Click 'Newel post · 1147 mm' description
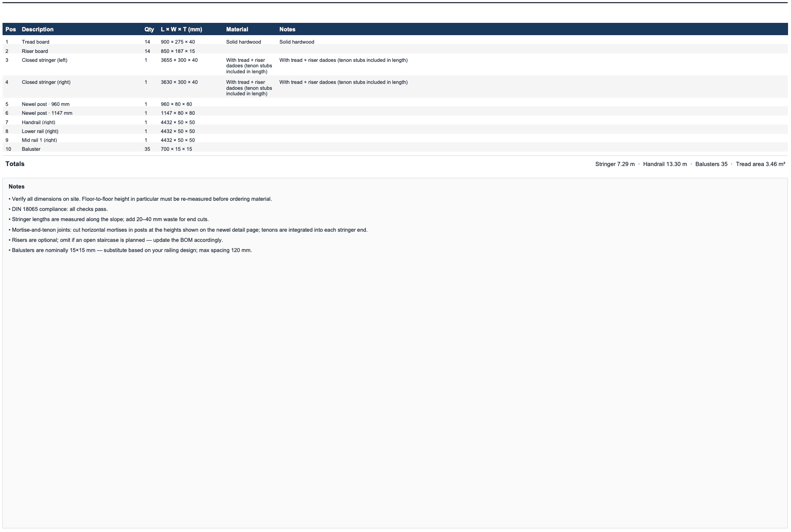791x532 pixels. coord(47,113)
